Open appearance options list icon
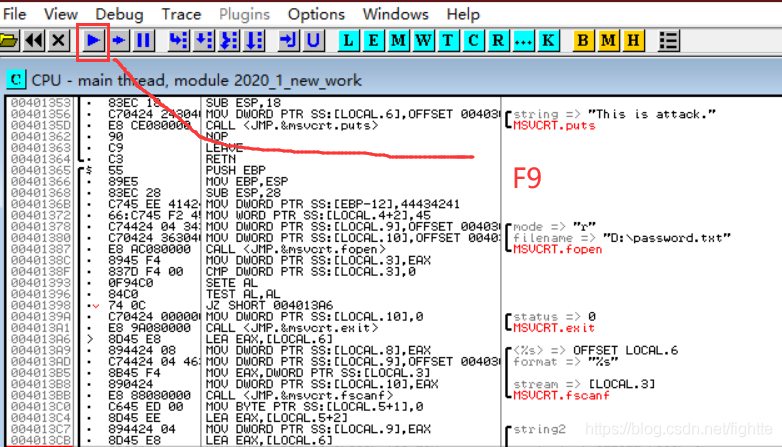The image size is (782, 447). [668, 40]
